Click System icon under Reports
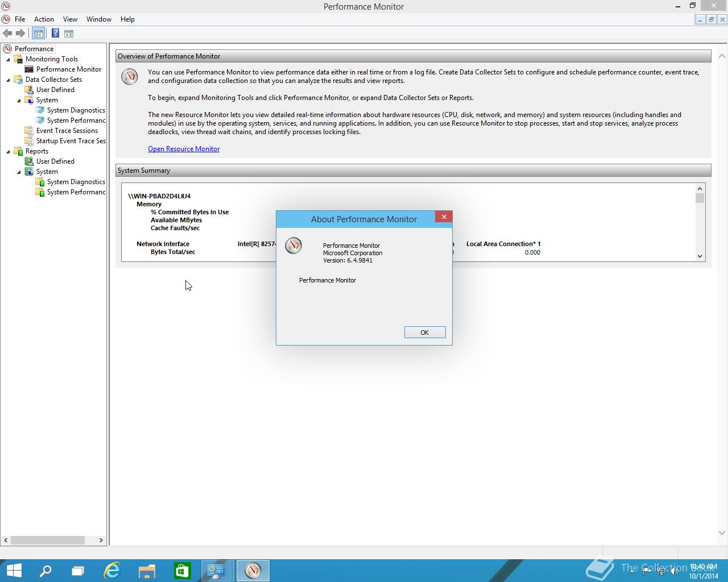 click(x=29, y=172)
